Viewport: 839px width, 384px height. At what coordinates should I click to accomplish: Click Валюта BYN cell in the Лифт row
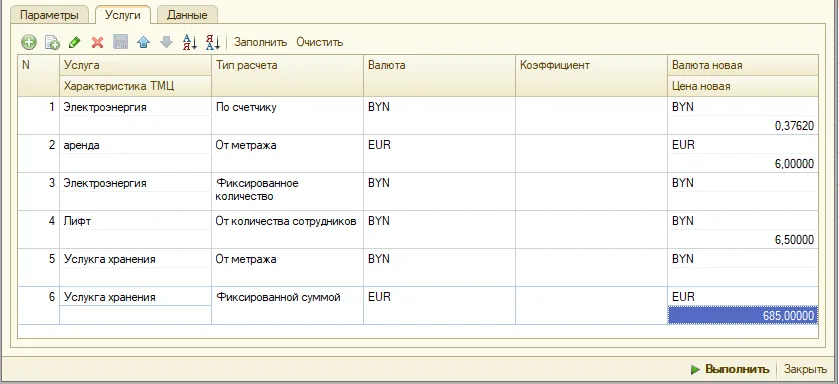click(439, 229)
